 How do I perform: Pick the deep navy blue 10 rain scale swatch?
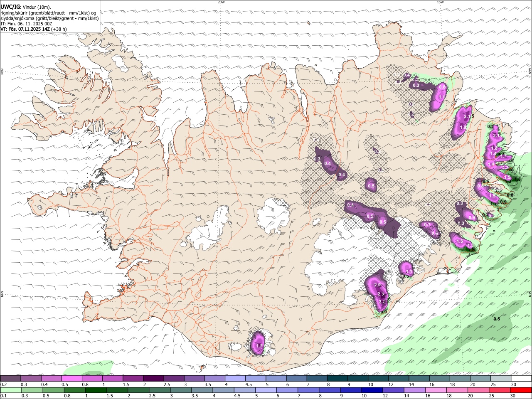372,390
